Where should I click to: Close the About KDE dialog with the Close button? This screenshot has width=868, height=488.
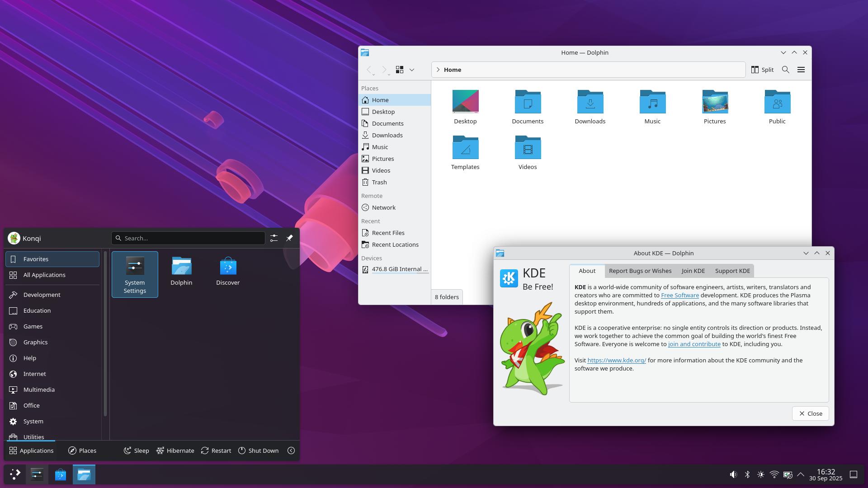810,413
